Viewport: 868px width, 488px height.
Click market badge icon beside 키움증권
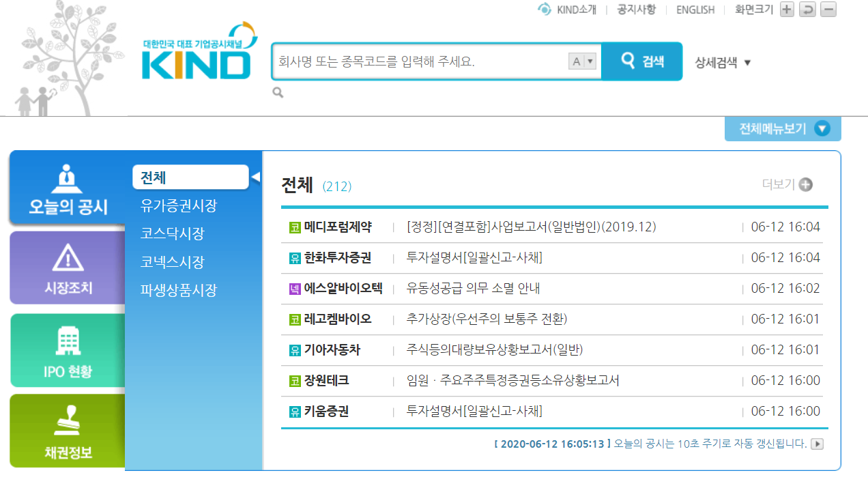click(295, 412)
